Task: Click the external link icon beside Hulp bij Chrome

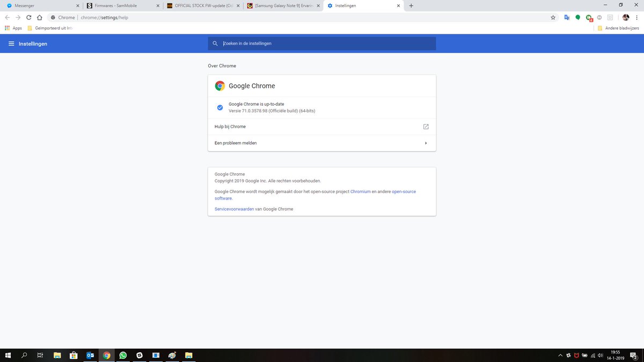Action: pyautogui.click(x=426, y=127)
